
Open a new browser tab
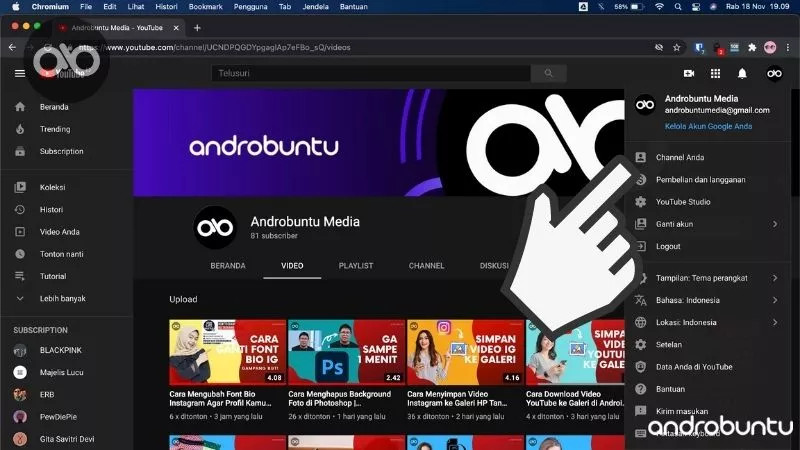tap(197, 28)
